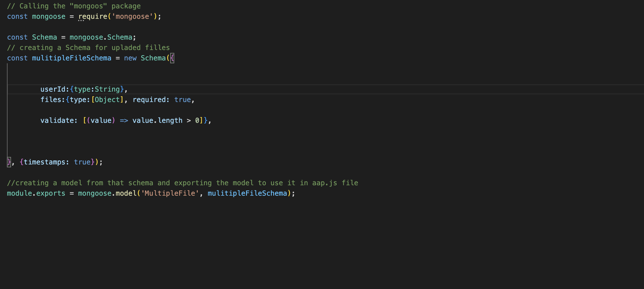Click the highlighted opening brace after Schema(

coord(172,58)
